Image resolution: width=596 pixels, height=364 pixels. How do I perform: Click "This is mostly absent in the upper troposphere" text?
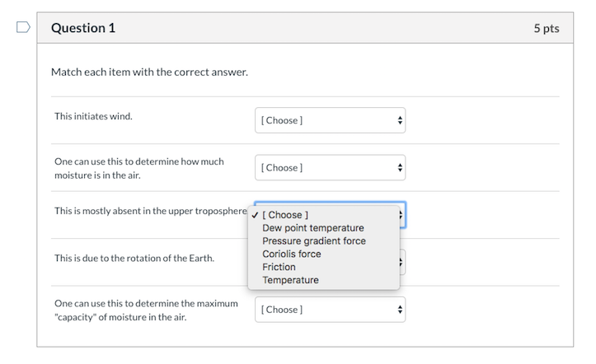pos(151,211)
